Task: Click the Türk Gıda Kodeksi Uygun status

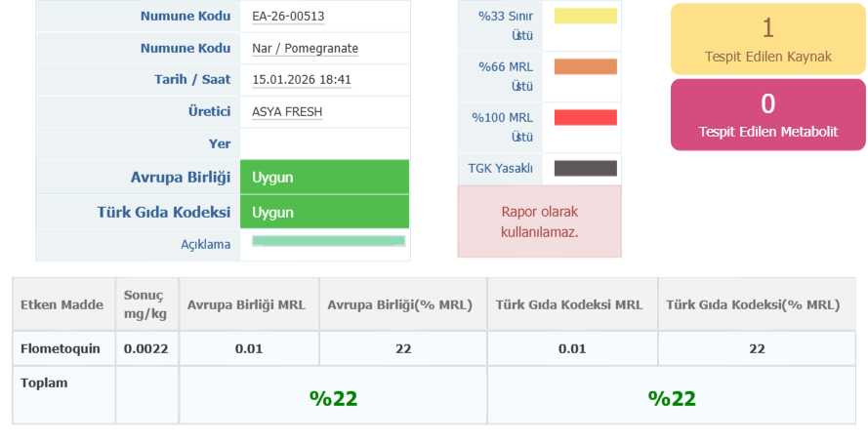Action: tap(324, 212)
